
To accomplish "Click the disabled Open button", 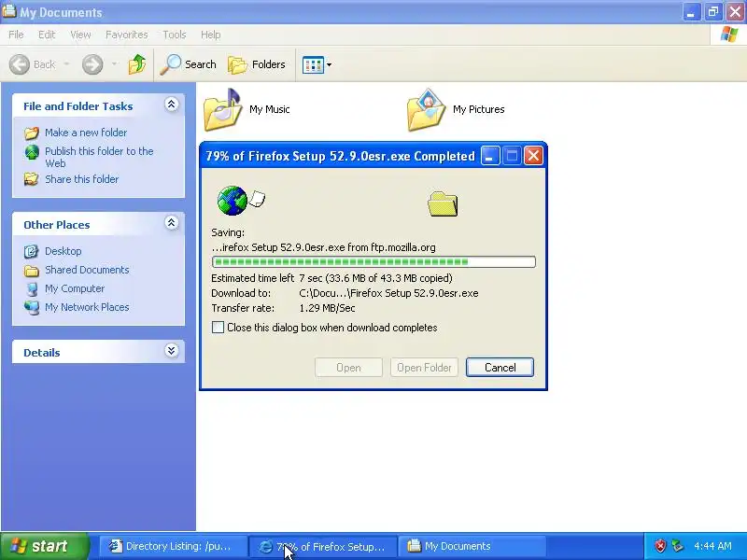I will point(348,367).
